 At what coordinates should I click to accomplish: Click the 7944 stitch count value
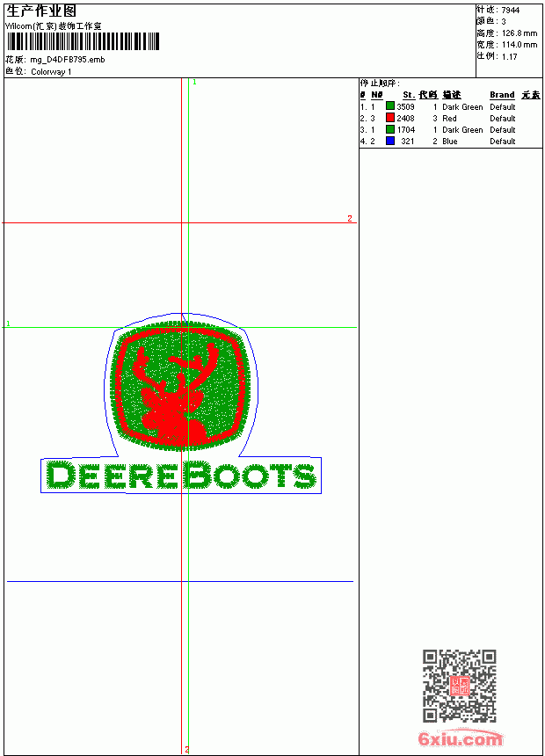tap(510, 11)
